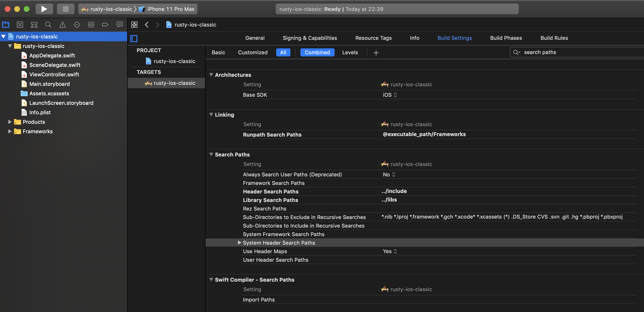644x312 pixels.
Task: Select the Customized settings filter
Action: click(x=253, y=52)
